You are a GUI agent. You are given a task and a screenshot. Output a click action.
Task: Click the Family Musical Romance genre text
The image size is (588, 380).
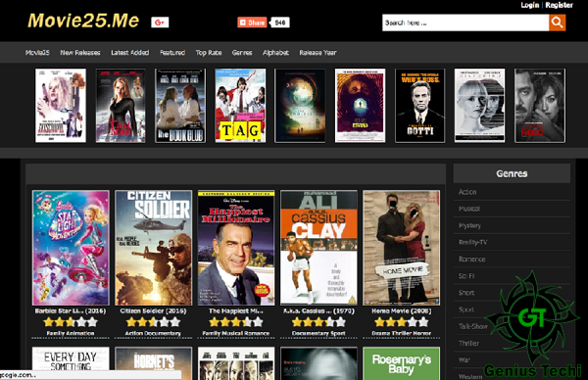click(x=236, y=333)
